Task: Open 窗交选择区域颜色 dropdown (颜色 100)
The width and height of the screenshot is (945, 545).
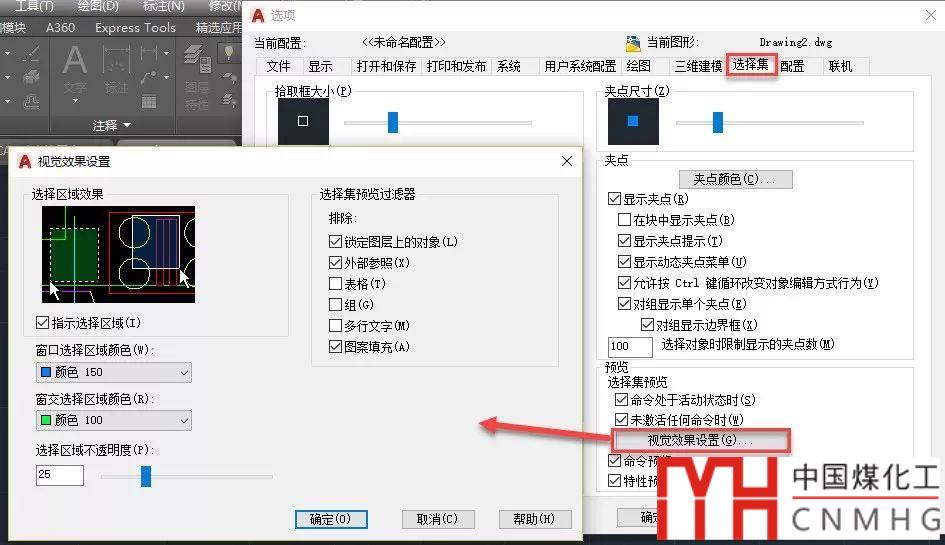Action: [114, 420]
